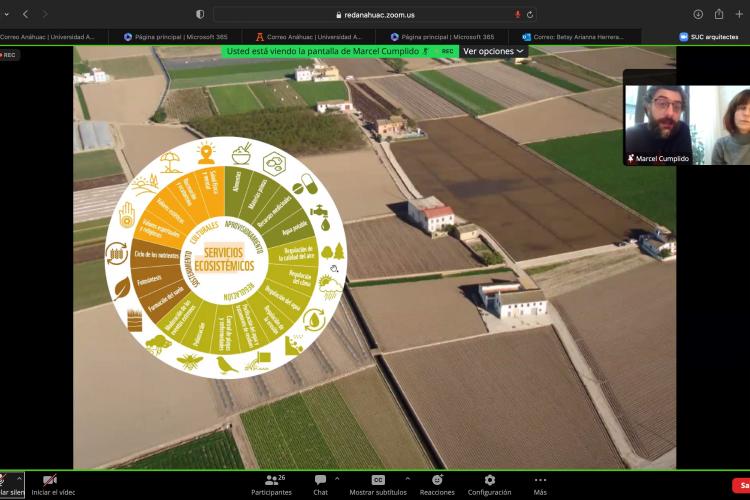
Task: Click the water tap icon on wheel
Action: tap(320, 217)
